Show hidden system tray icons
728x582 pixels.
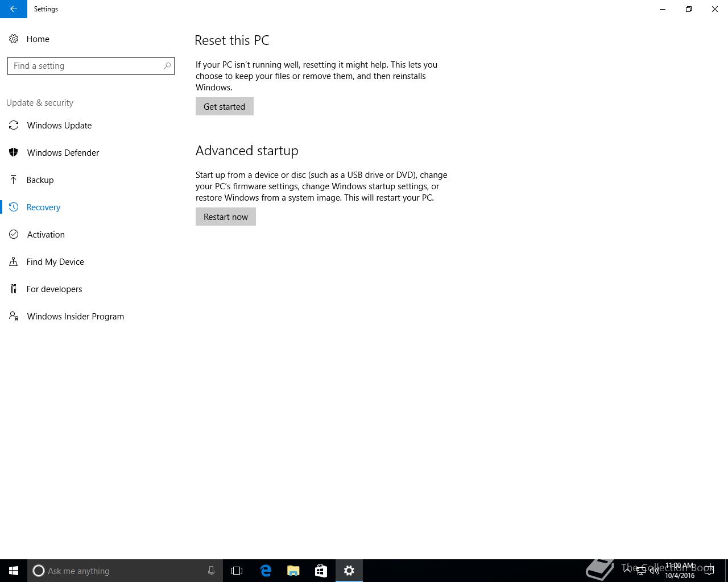(x=627, y=571)
